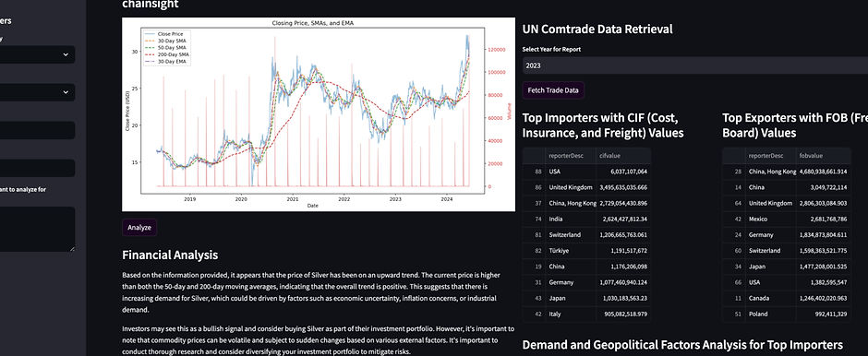Select the value 1,176,206,098
The width and height of the screenshot is (868, 356).
[x=623, y=267]
